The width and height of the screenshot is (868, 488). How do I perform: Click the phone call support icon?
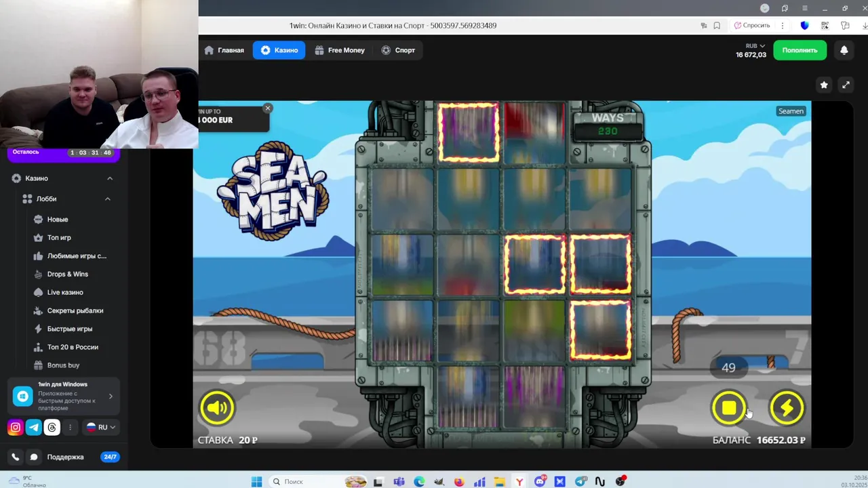pos(15,457)
